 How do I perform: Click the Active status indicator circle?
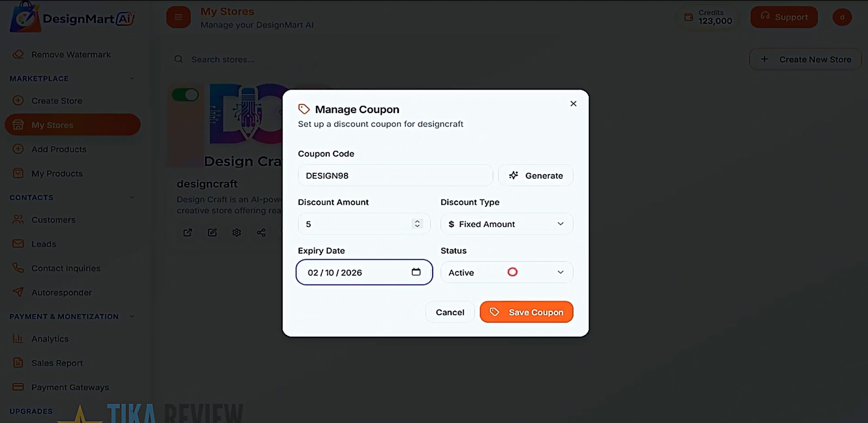click(512, 272)
